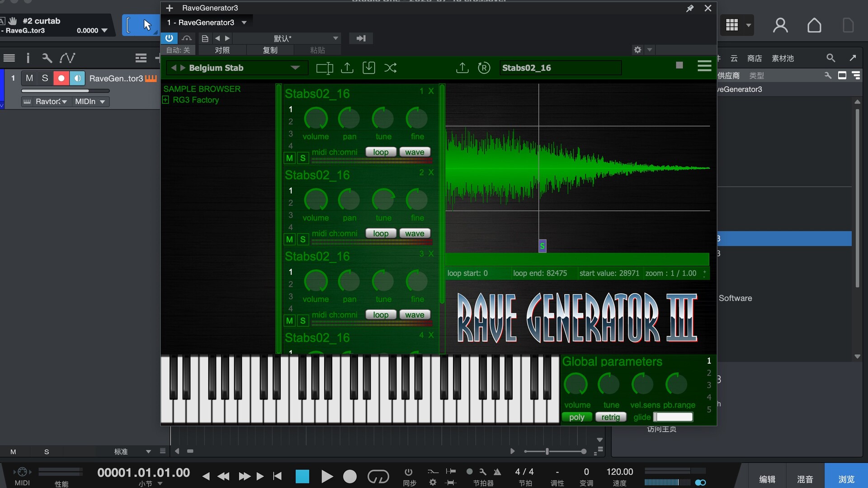868x488 pixels.
Task: Click the Stabs02_16 sample name field
Action: pyautogui.click(x=560, y=68)
